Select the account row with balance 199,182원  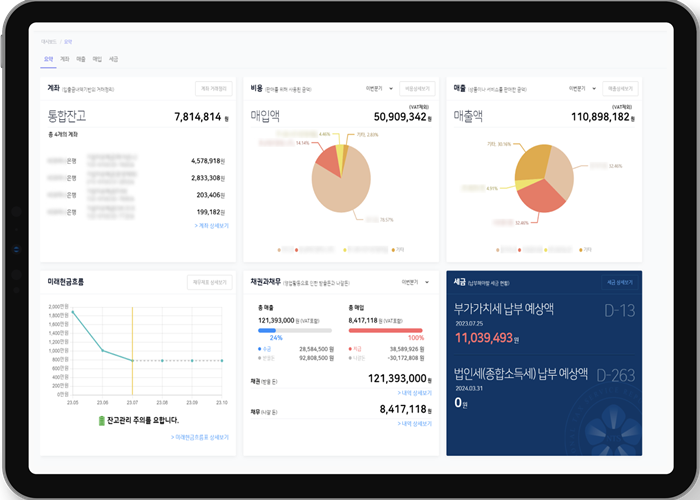[138, 212]
